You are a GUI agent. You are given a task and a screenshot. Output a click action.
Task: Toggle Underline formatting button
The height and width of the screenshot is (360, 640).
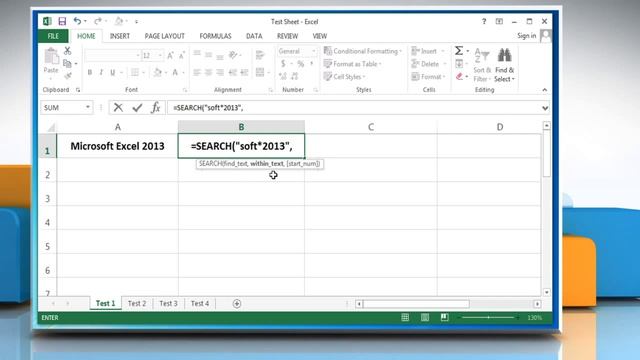point(113,73)
